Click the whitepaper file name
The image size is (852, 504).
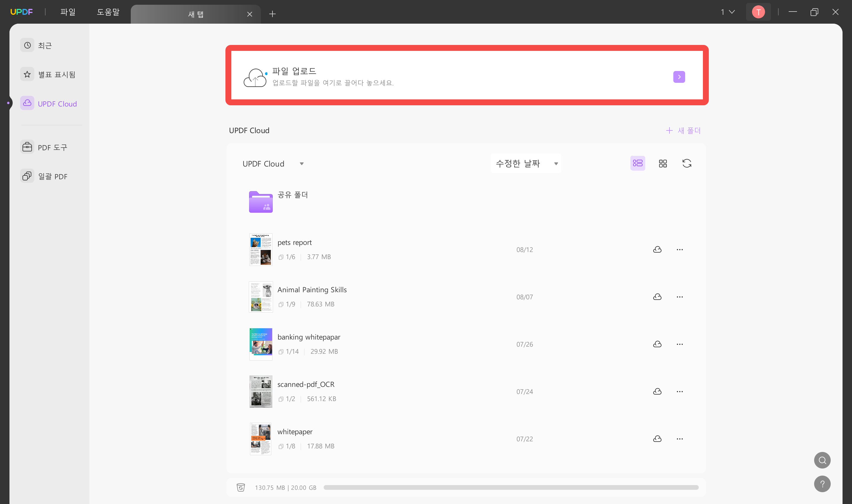pos(295,432)
